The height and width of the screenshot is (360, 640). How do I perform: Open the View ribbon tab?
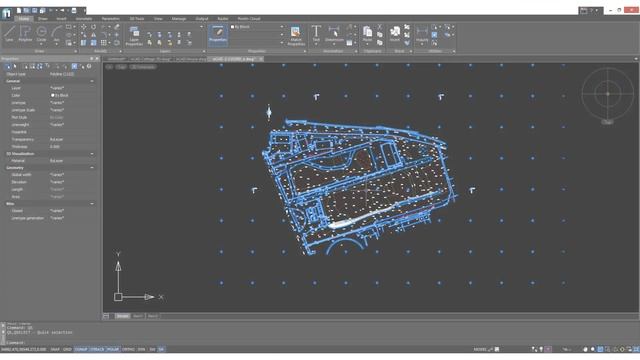click(x=158, y=19)
